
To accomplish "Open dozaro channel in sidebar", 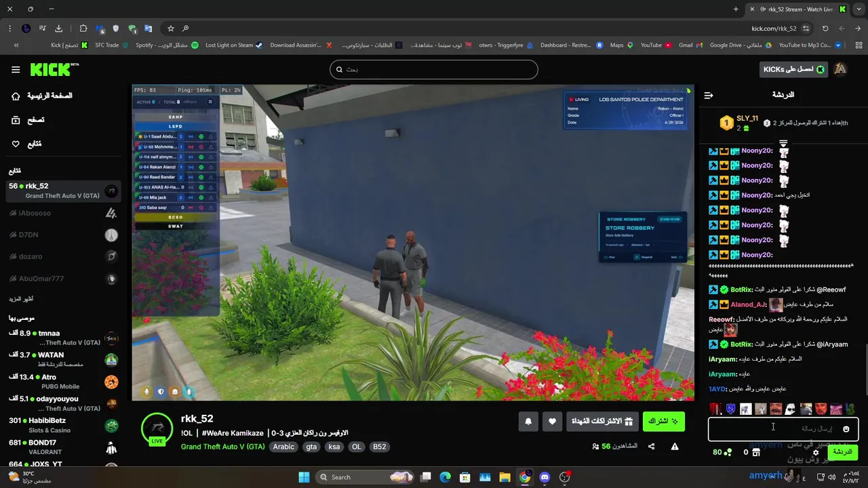I will 62,256.
